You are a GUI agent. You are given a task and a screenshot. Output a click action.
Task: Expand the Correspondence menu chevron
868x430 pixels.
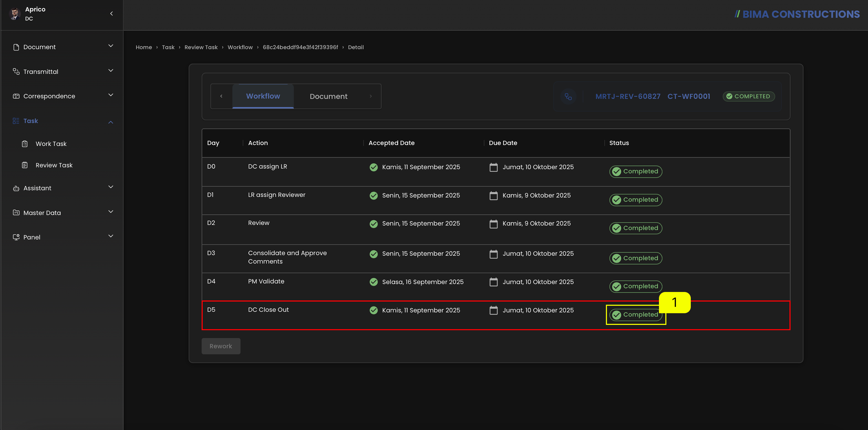111,95
